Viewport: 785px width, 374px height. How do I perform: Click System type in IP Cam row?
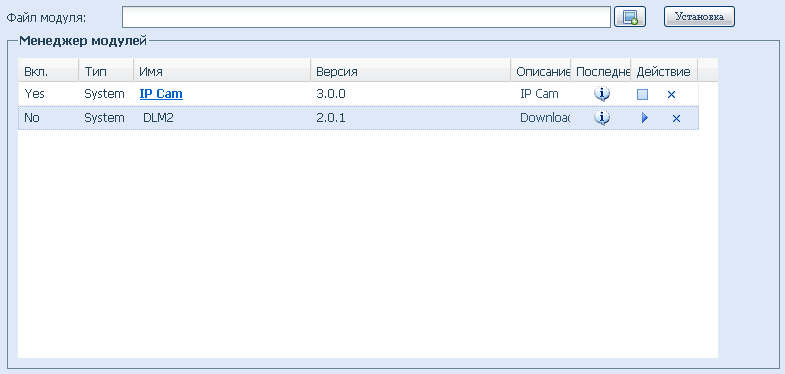[x=106, y=94]
